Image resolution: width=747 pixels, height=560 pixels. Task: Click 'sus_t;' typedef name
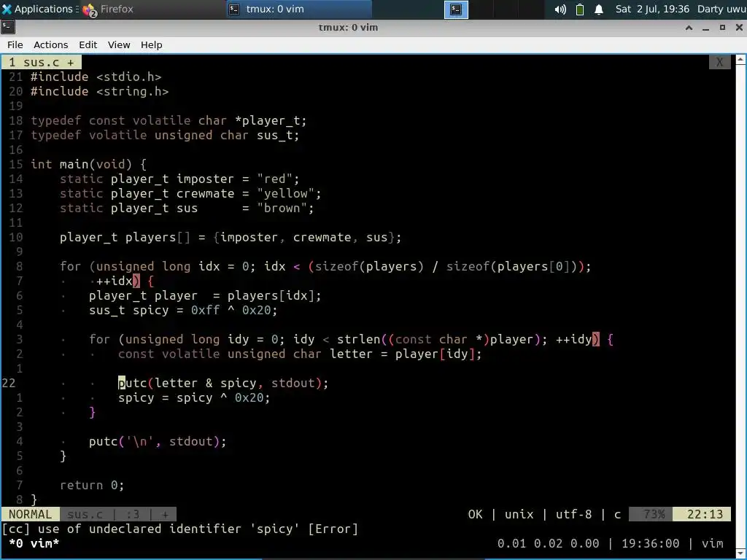pos(278,135)
